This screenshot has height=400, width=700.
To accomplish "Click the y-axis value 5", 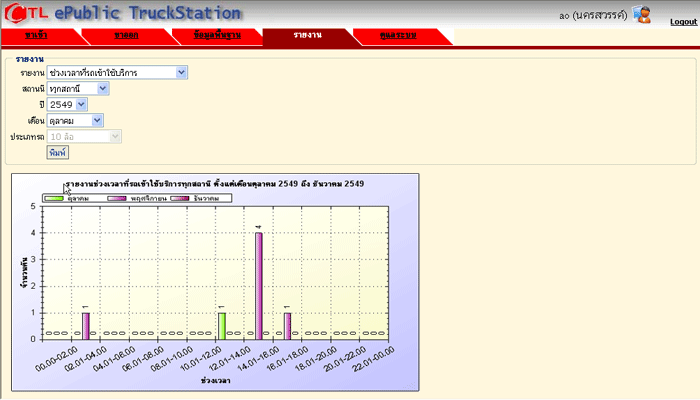I will [x=33, y=206].
